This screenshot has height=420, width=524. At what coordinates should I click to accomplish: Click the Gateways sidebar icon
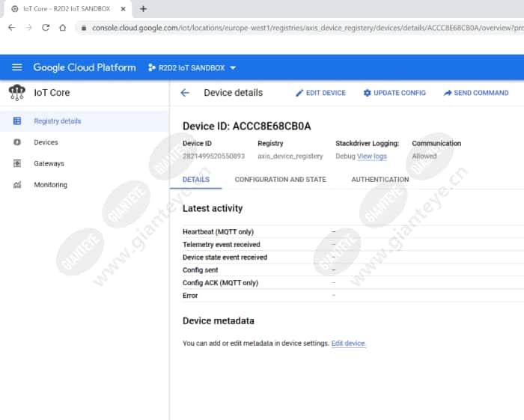(x=17, y=163)
